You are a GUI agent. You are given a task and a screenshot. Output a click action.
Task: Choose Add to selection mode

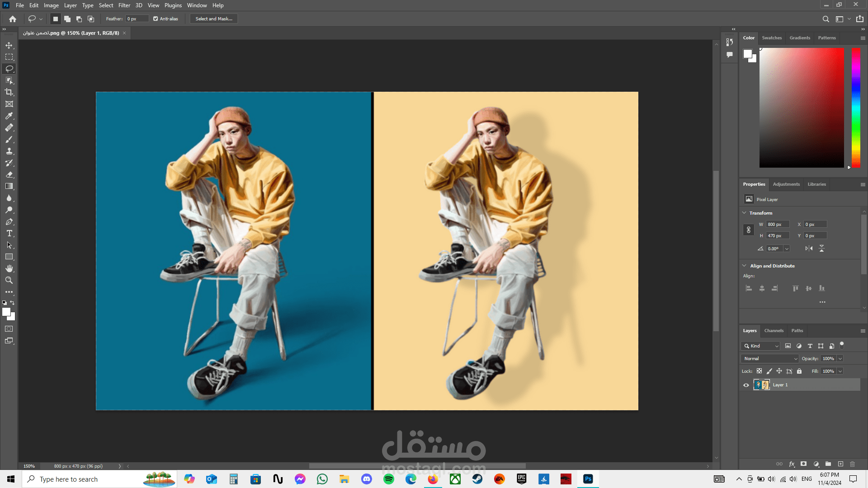(67, 19)
